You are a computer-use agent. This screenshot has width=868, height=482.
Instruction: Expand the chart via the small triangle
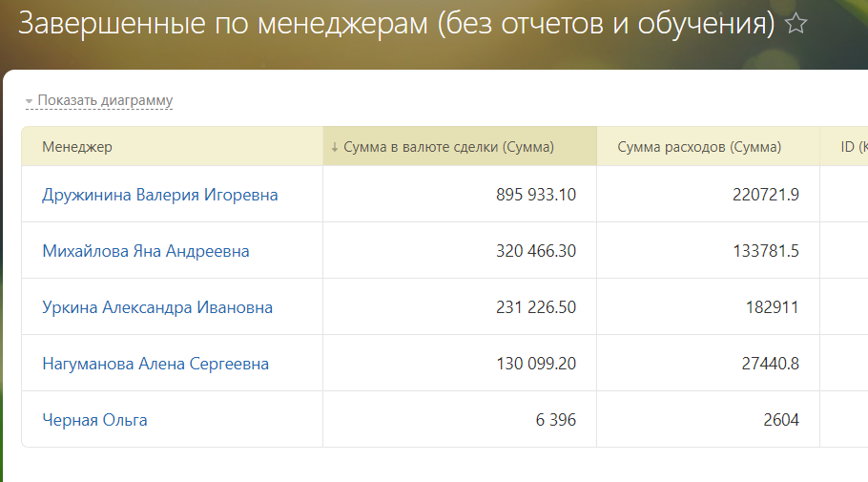29,101
